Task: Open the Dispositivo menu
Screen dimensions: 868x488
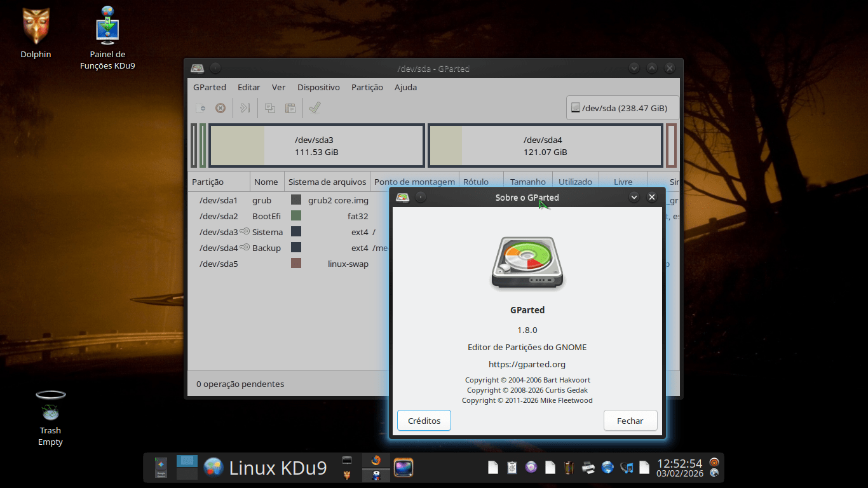Action: pos(318,87)
